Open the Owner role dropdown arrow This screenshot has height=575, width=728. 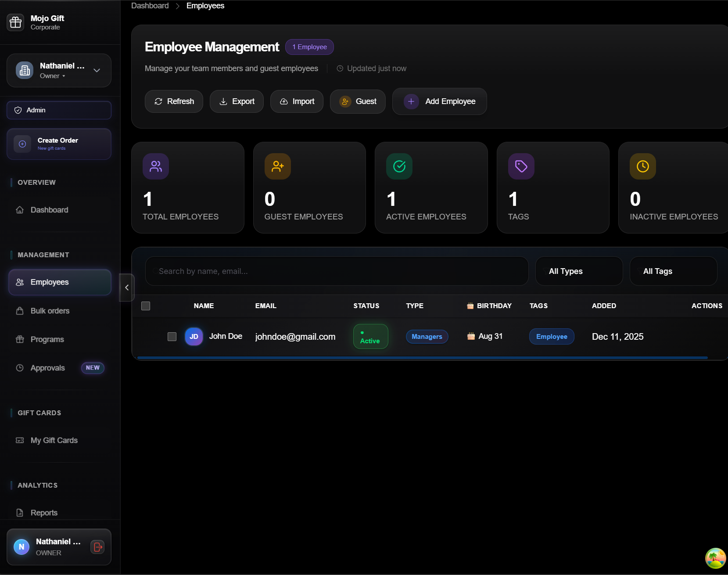[64, 76]
